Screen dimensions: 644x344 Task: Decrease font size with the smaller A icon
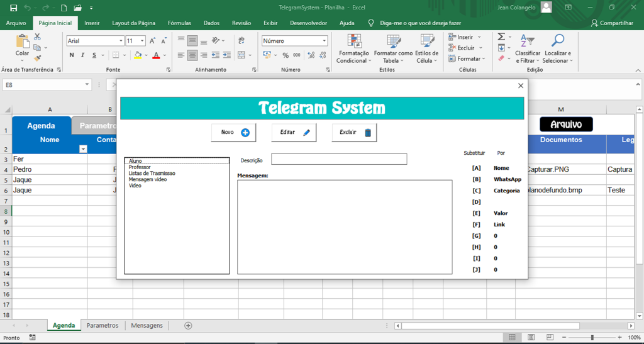164,41
